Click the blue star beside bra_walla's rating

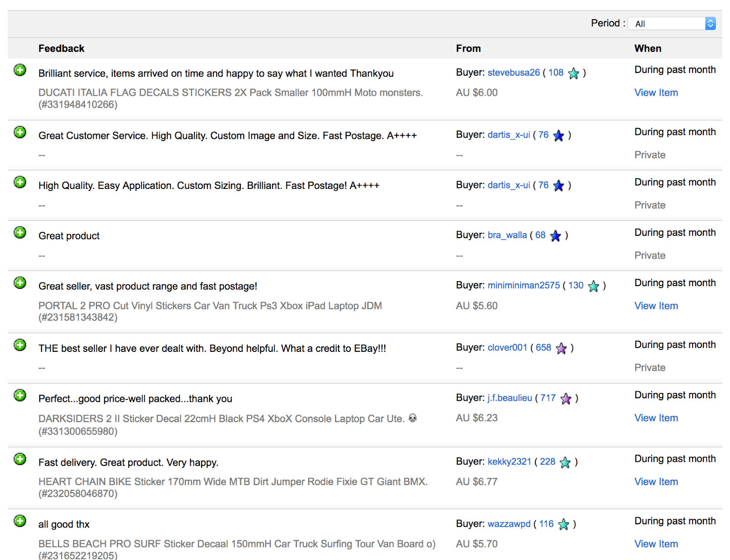coord(555,236)
